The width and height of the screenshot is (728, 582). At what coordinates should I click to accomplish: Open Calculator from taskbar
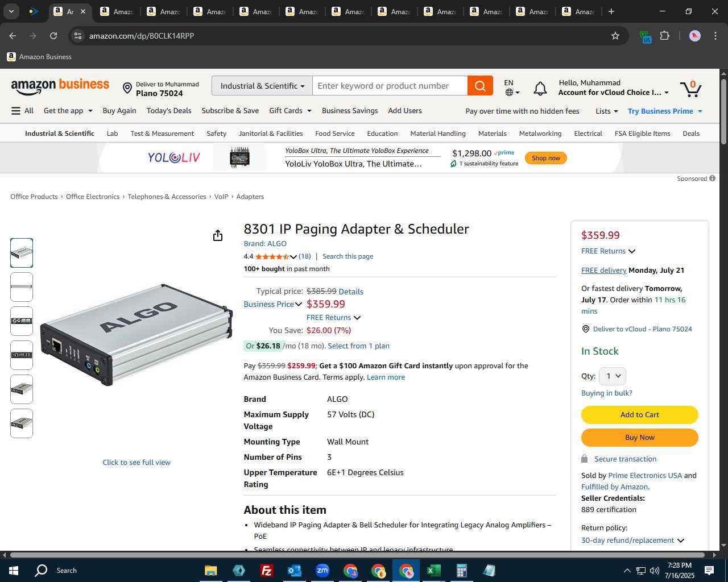pyautogui.click(x=462, y=571)
